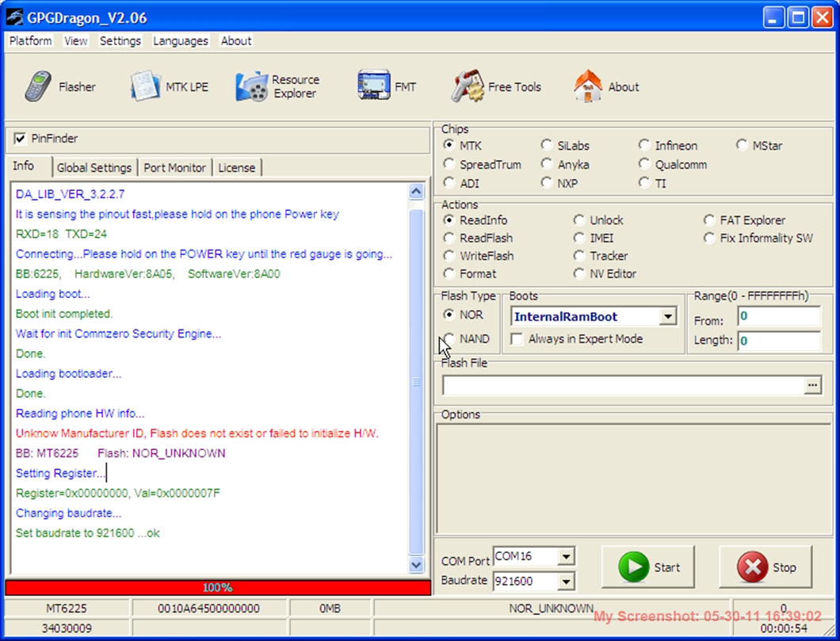Select the Format action
This screenshot has width=840, height=641.
(x=449, y=273)
